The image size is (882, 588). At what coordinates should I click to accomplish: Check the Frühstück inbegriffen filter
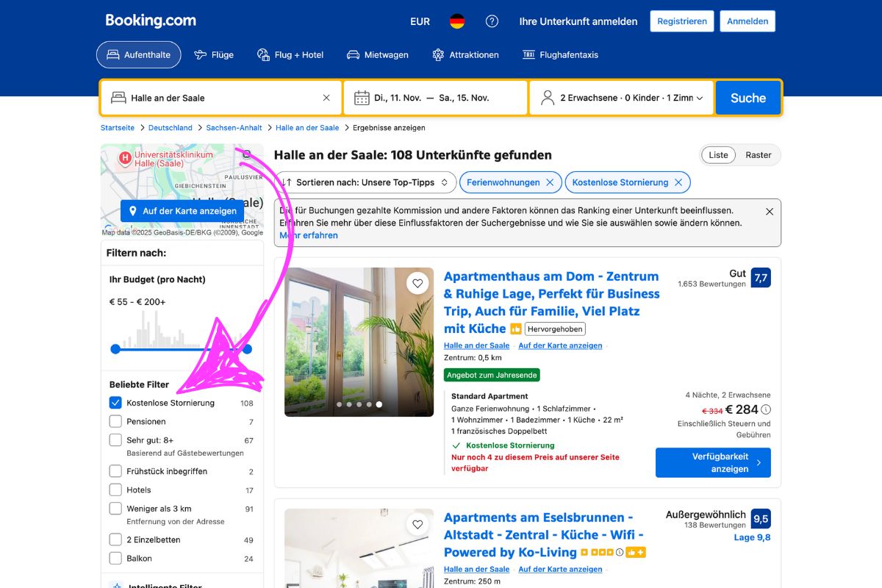[115, 471]
